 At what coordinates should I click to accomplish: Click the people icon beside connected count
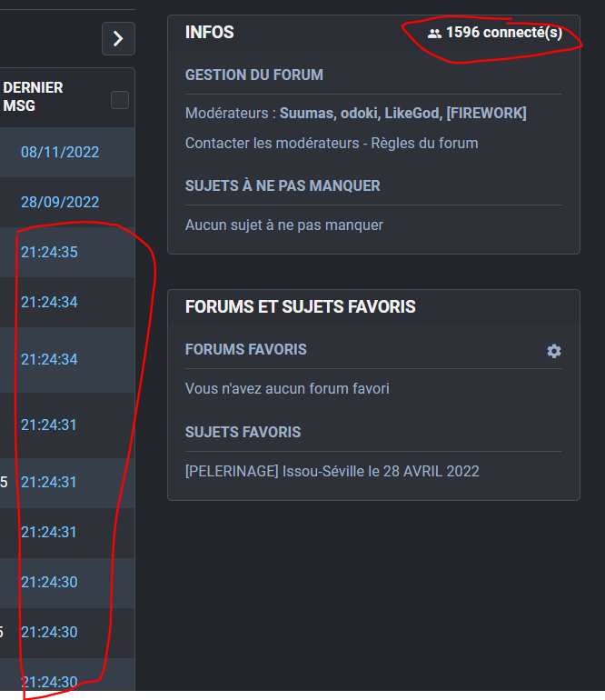pos(434,33)
